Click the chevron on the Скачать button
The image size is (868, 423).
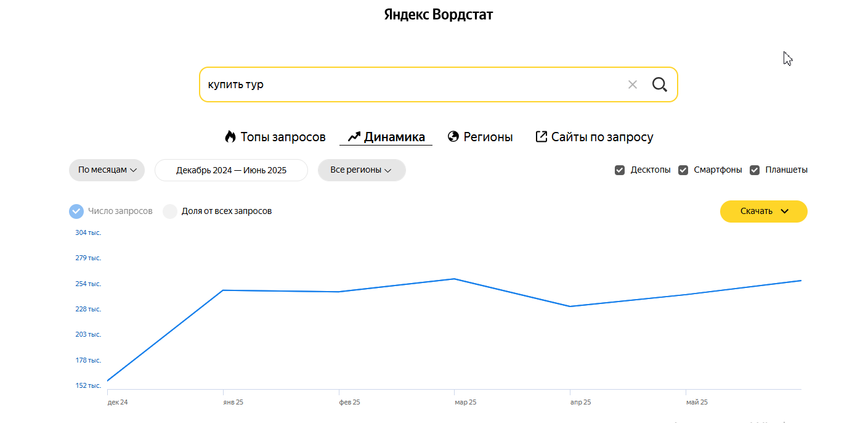click(x=784, y=212)
